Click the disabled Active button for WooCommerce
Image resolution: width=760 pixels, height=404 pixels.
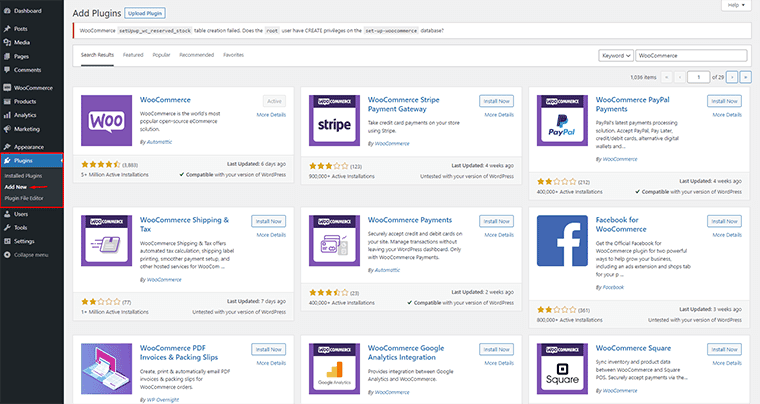(x=274, y=101)
